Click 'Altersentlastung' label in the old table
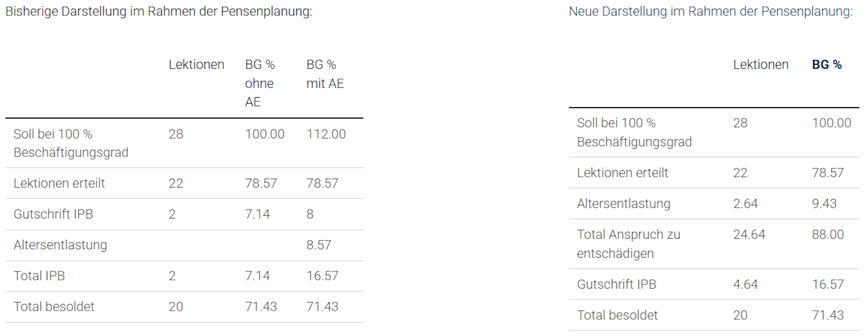The height and width of the screenshot is (336, 868). pyautogui.click(x=60, y=245)
